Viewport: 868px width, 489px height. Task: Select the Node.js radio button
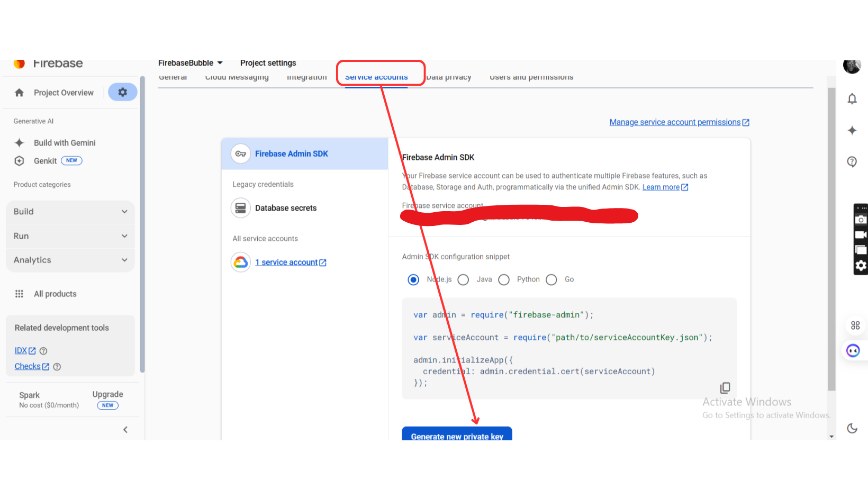coord(413,280)
